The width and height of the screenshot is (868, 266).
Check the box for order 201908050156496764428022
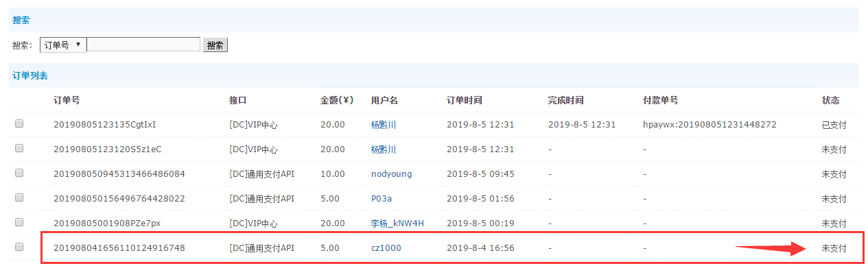pyautogui.click(x=19, y=198)
